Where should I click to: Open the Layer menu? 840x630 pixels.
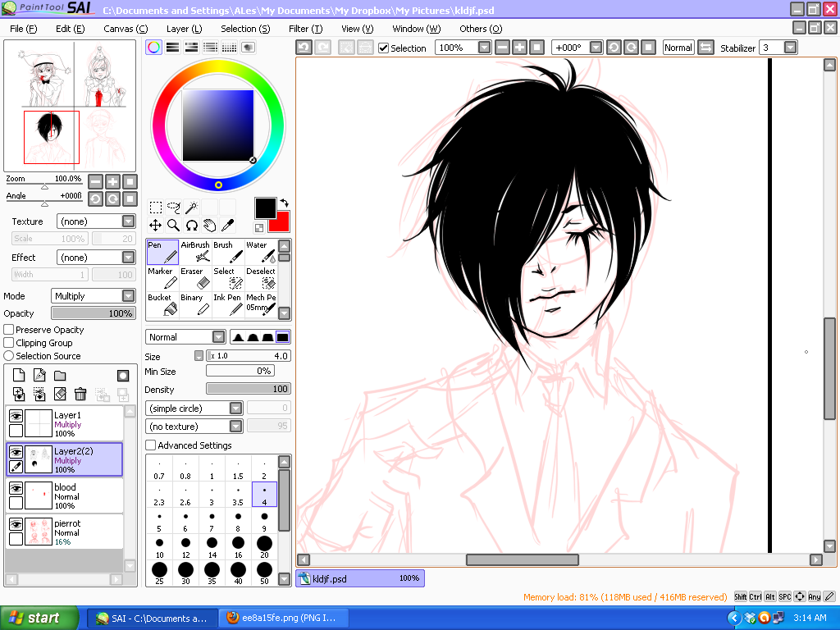(184, 29)
